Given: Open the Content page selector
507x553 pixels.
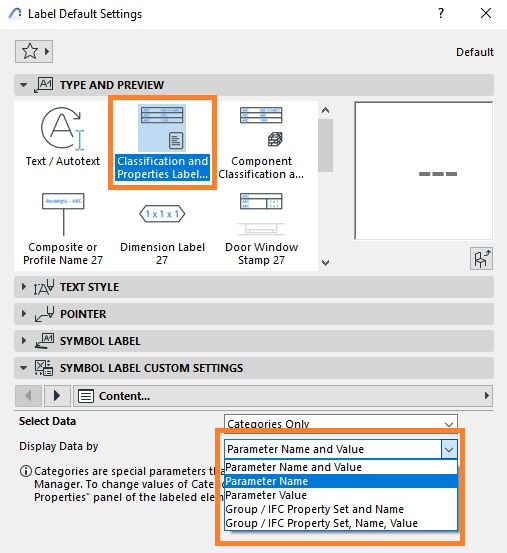Looking at the screenshot, I should point(283,396).
